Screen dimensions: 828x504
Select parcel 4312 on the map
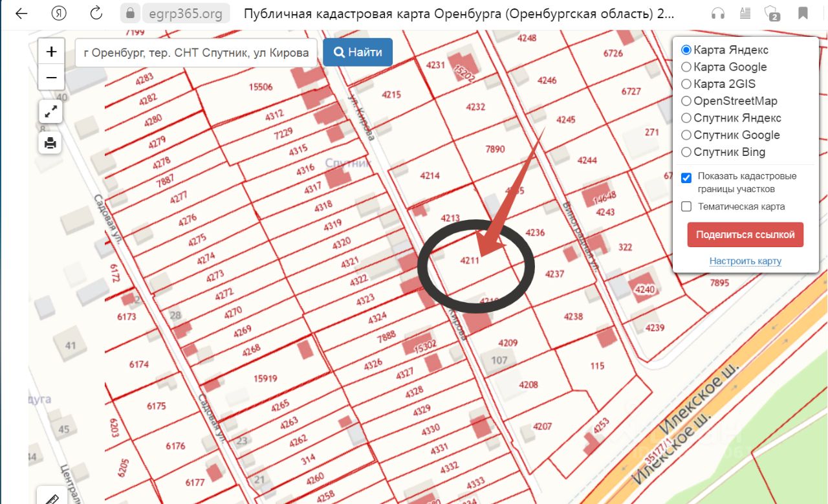(x=274, y=115)
